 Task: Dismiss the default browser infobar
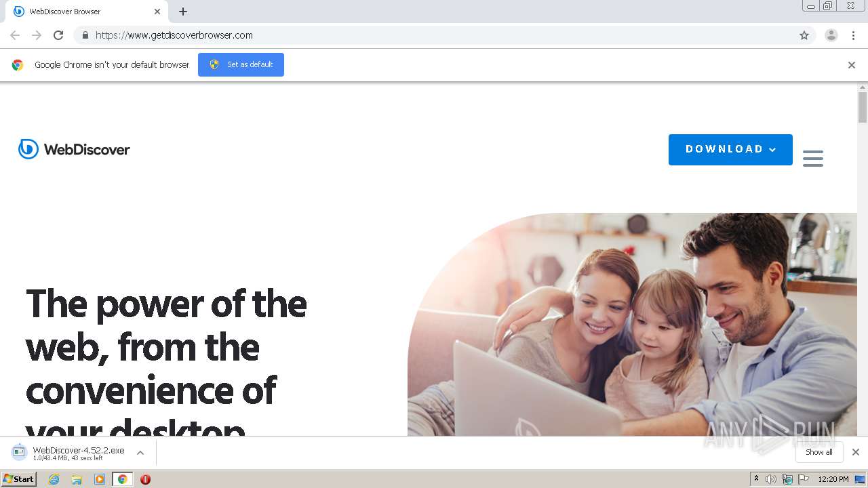click(852, 65)
